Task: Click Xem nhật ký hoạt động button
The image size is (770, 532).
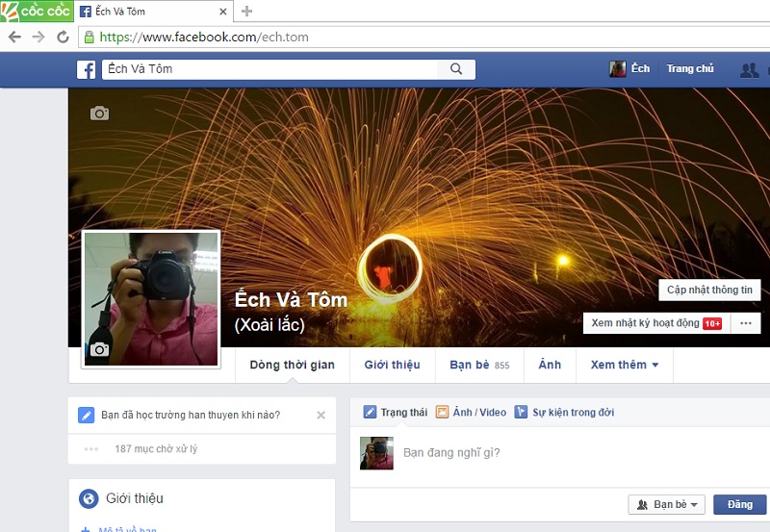Action: pos(656,323)
